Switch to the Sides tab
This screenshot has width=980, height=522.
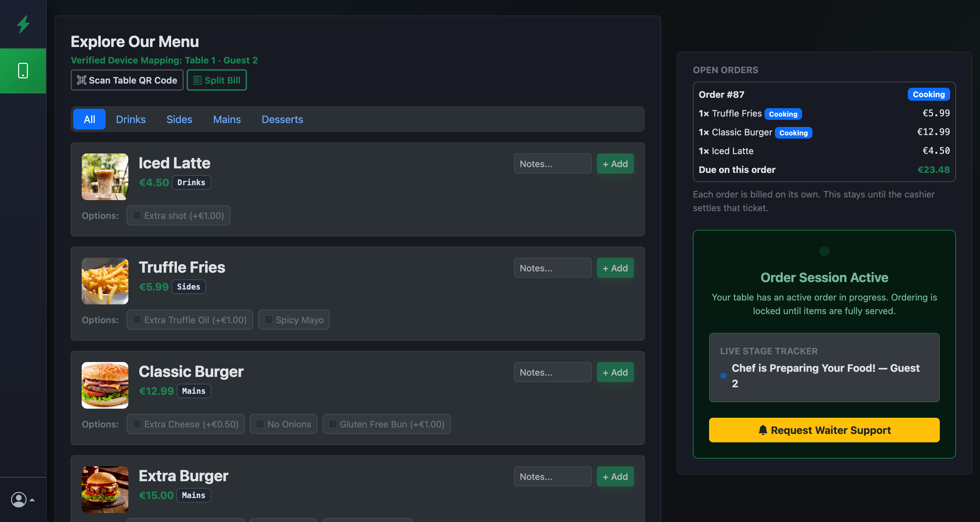pyautogui.click(x=179, y=119)
